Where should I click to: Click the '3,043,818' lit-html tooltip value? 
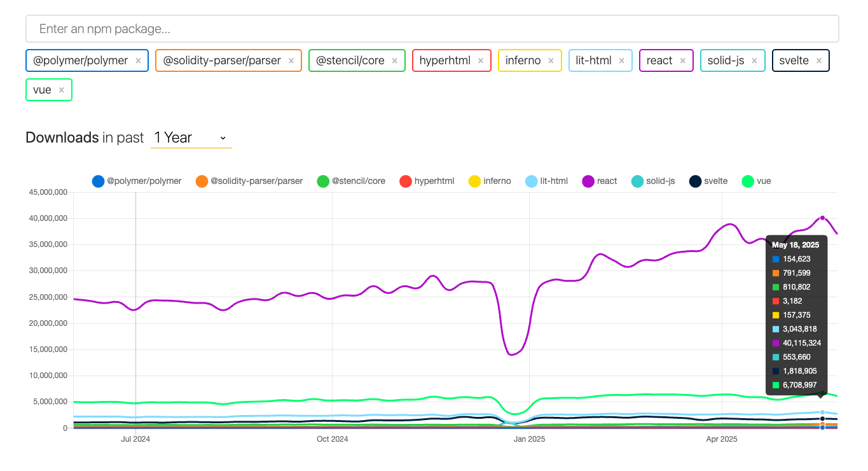800,329
